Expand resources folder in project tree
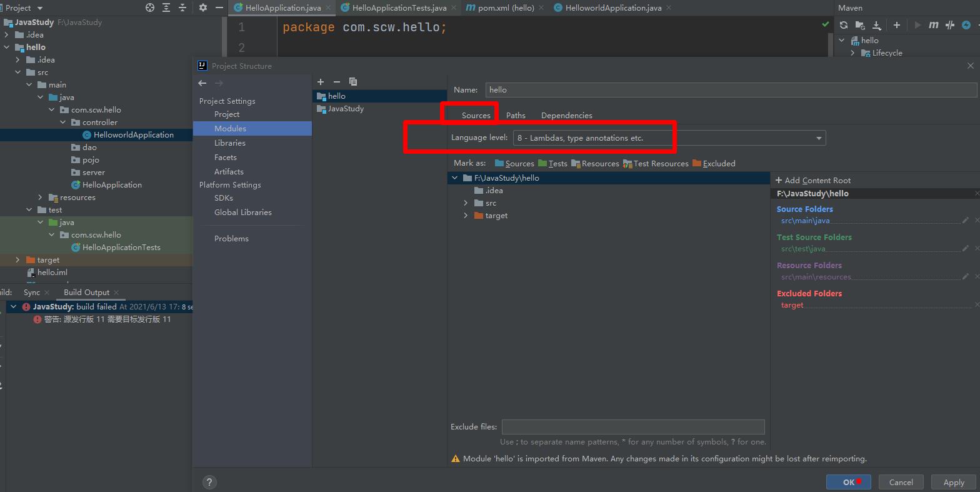The height and width of the screenshot is (492, 980). pos(41,198)
